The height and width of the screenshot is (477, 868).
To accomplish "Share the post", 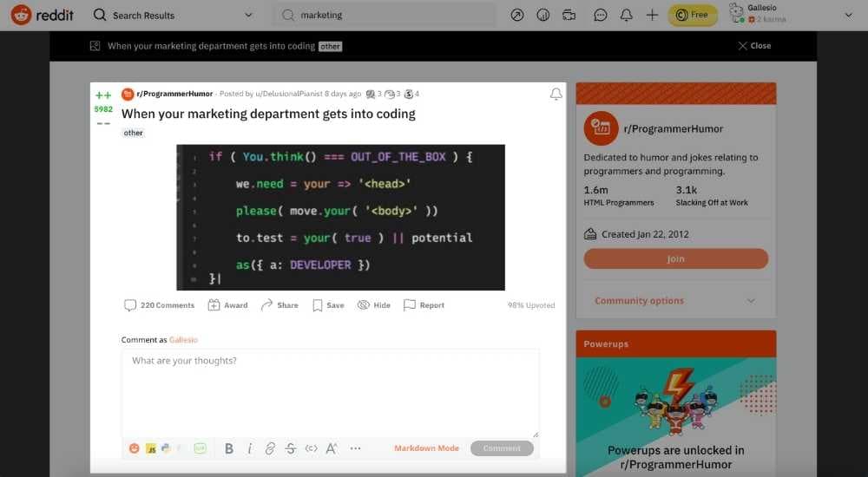I will 279,305.
